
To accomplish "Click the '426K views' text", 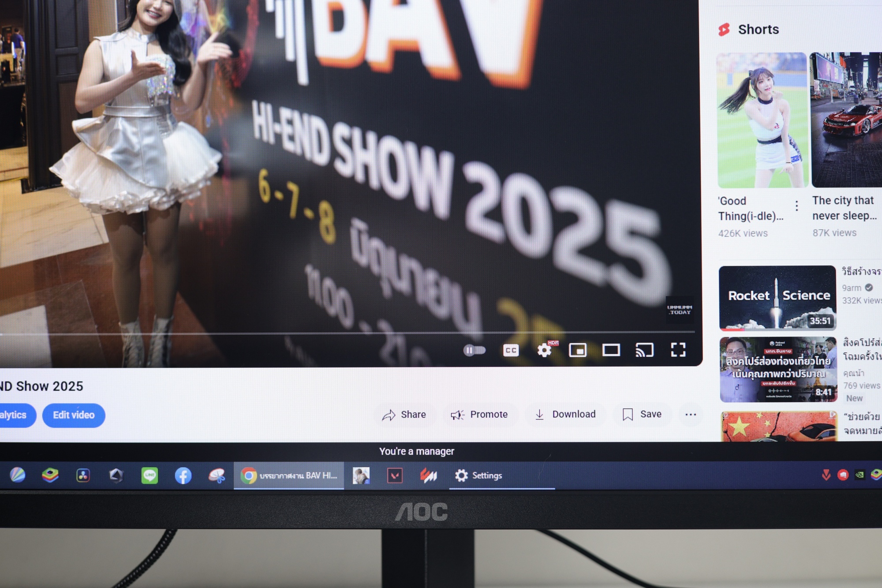I will tap(743, 233).
